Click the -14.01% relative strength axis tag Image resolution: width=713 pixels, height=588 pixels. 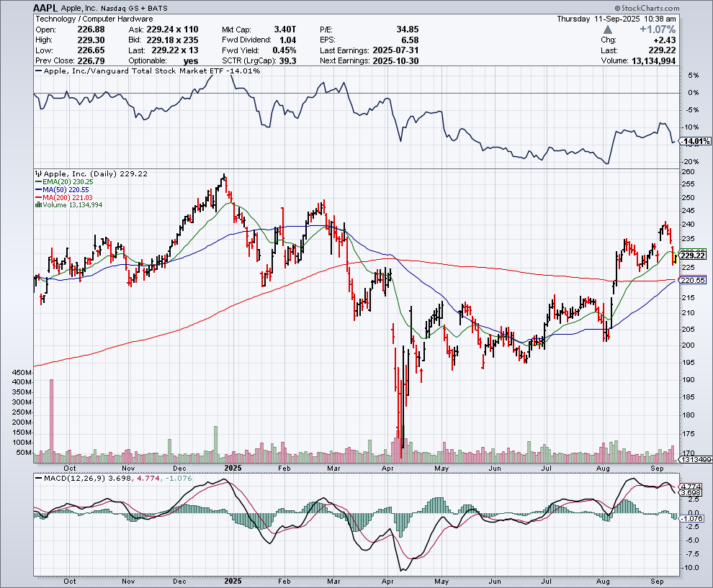point(695,141)
